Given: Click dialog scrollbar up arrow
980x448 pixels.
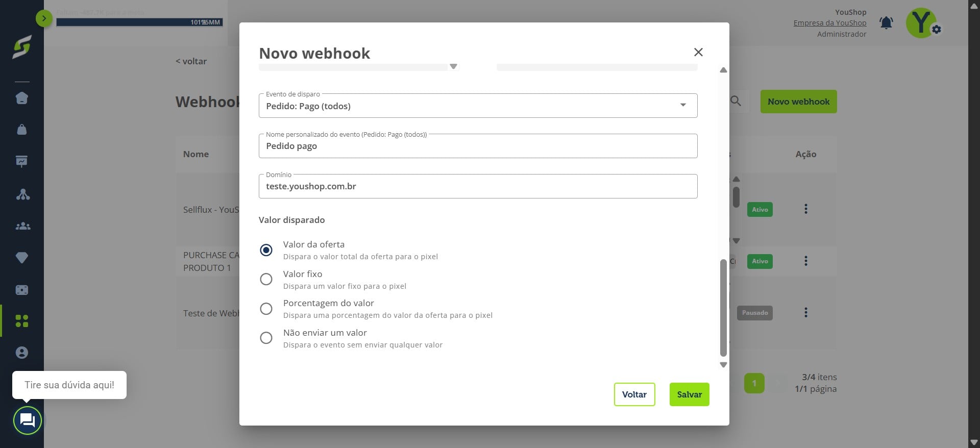Looking at the screenshot, I should coord(723,70).
